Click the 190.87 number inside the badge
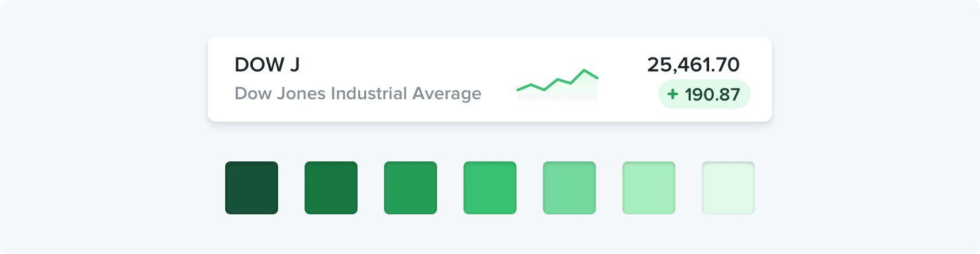Screen dimensions: 980x254 click(x=712, y=95)
